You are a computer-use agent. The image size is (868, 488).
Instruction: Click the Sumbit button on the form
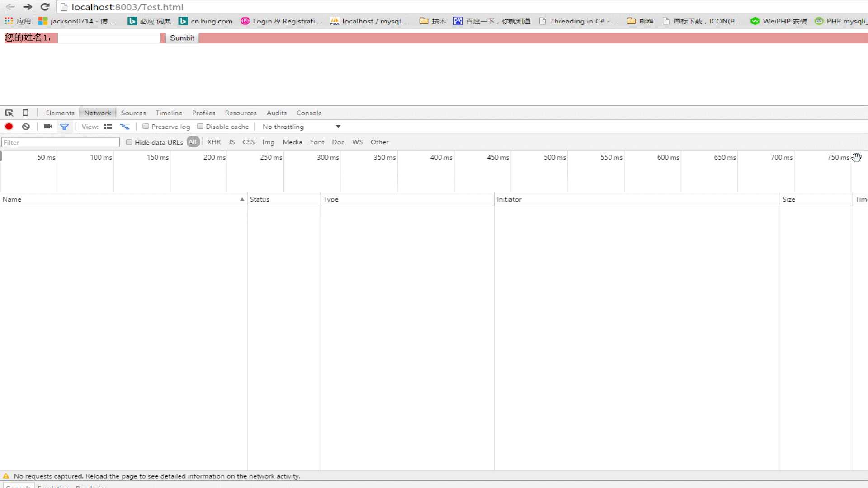tap(183, 38)
